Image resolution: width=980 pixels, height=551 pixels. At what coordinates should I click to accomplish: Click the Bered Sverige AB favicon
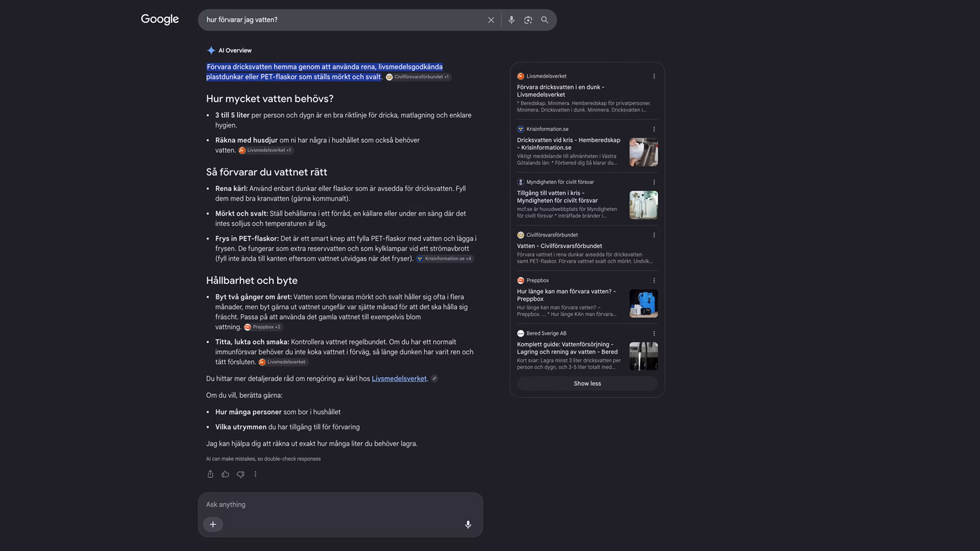[521, 334]
